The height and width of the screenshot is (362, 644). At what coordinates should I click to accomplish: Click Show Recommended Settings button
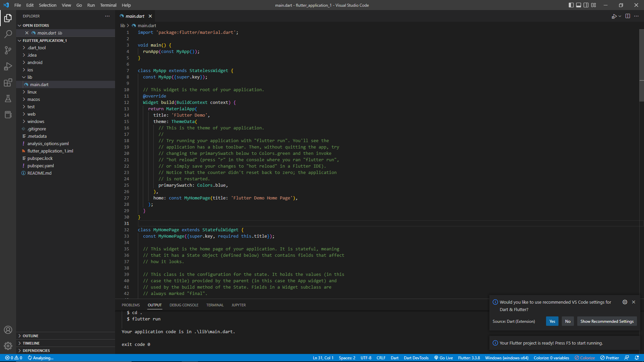click(607, 321)
